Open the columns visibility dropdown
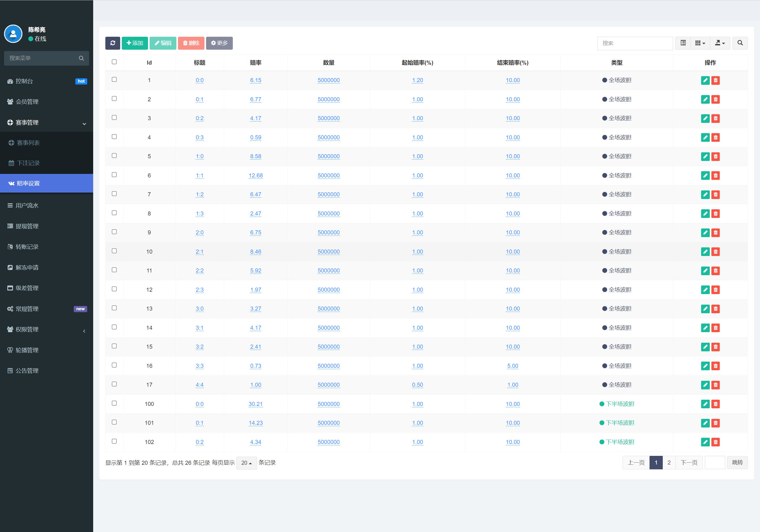The width and height of the screenshot is (760, 532). point(700,43)
